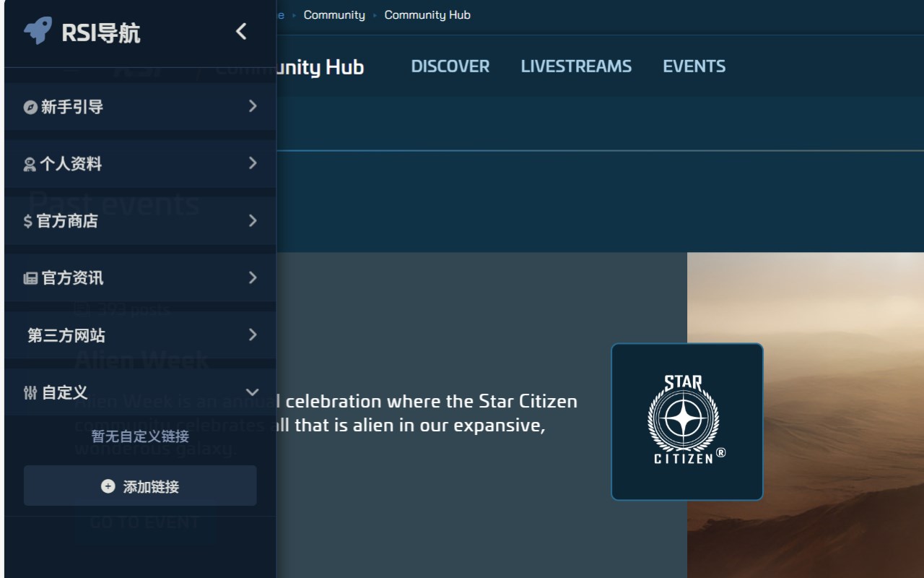Click the sliders icon beside 自定义
This screenshot has width=924, height=578.
30,393
